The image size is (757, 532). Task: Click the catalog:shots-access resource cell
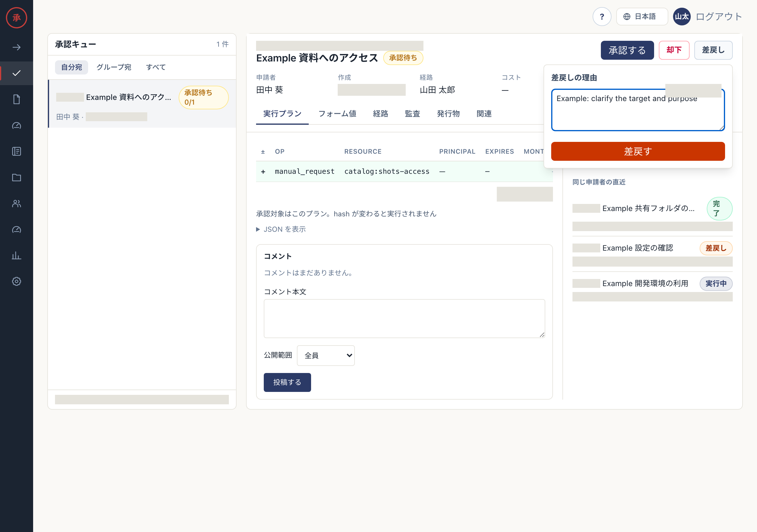(x=387, y=171)
